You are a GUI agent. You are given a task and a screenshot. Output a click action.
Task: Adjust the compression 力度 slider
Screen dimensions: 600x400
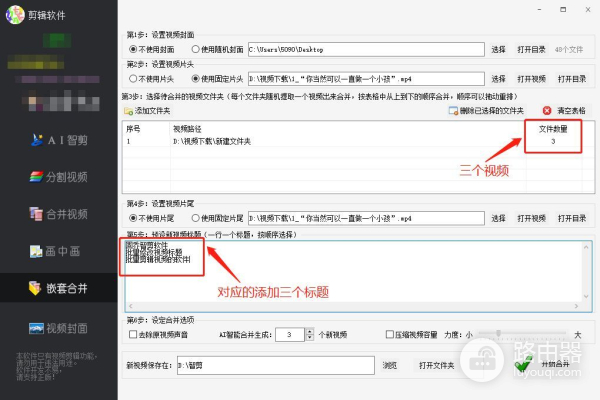(x=498, y=334)
